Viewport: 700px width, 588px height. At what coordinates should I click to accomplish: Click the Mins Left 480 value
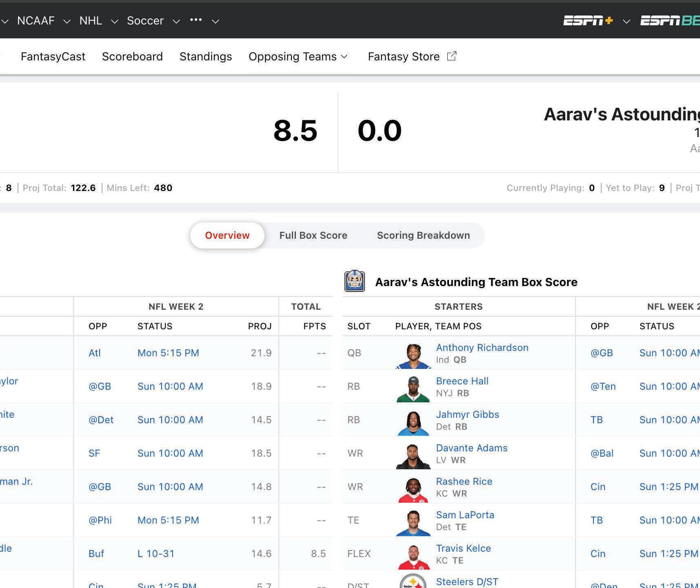(x=163, y=188)
